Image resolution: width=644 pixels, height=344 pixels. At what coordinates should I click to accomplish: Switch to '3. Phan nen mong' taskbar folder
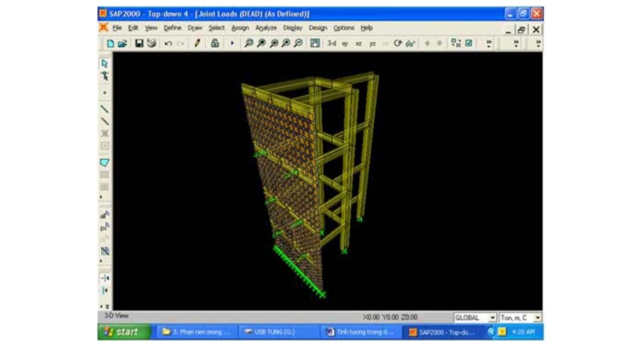[198, 332]
